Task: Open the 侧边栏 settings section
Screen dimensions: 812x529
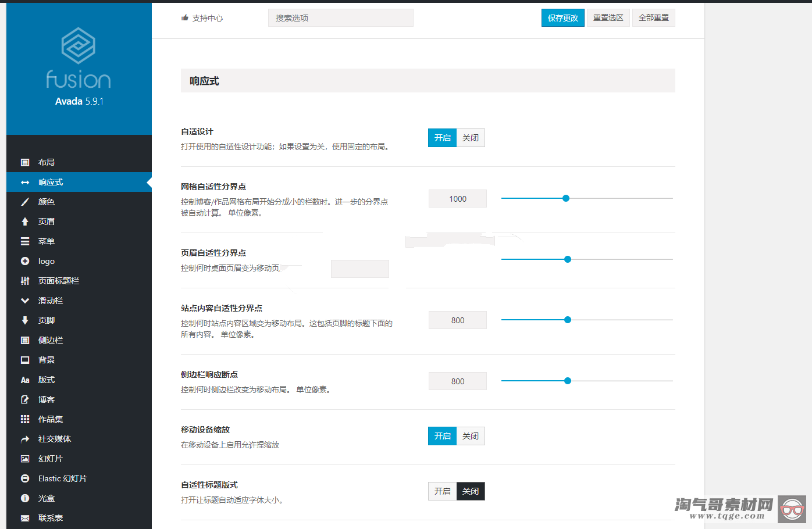Action: (79, 340)
